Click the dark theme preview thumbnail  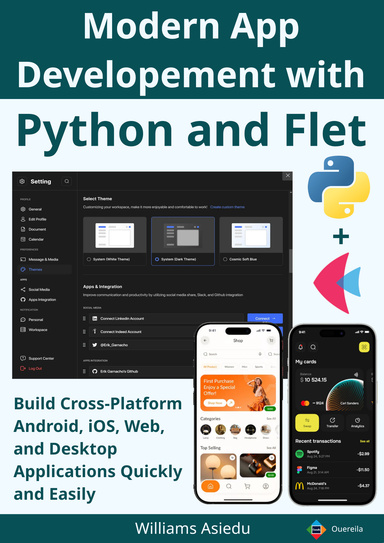(x=183, y=235)
